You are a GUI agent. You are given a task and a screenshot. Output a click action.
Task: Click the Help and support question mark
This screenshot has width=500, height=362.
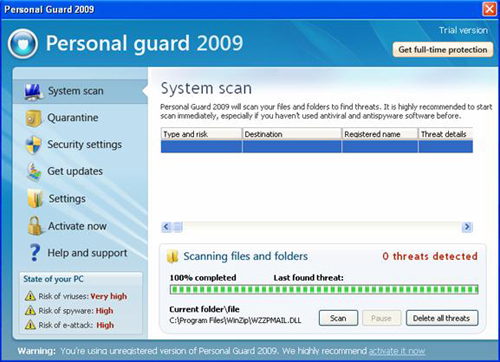coord(34,252)
